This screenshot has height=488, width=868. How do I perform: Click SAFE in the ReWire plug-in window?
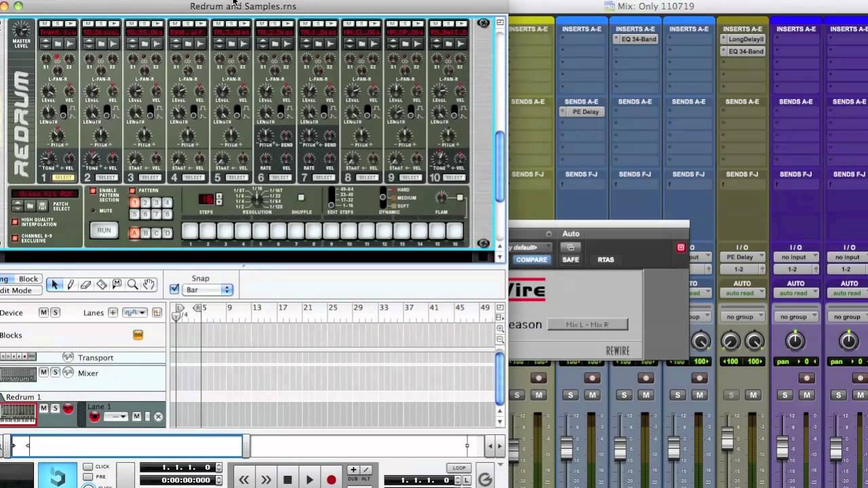[x=570, y=260]
